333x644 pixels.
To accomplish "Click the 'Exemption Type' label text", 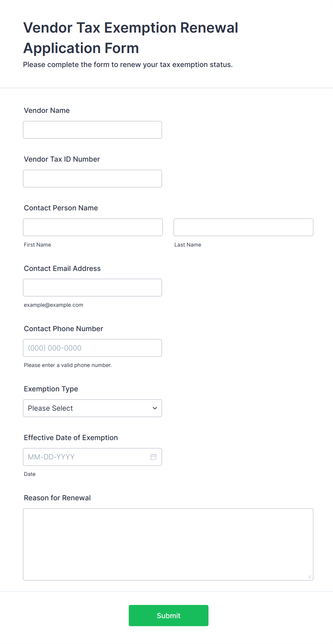I will tap(51, 389).
